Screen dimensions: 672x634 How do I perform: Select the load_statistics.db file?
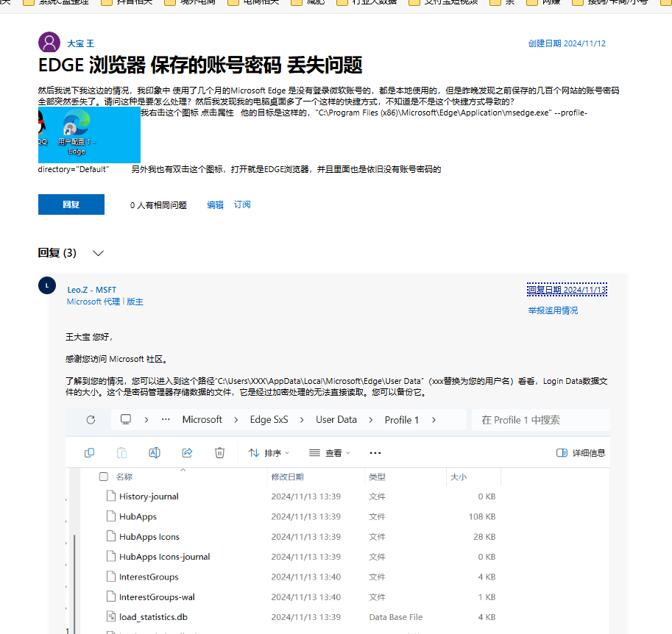[153, 617]
